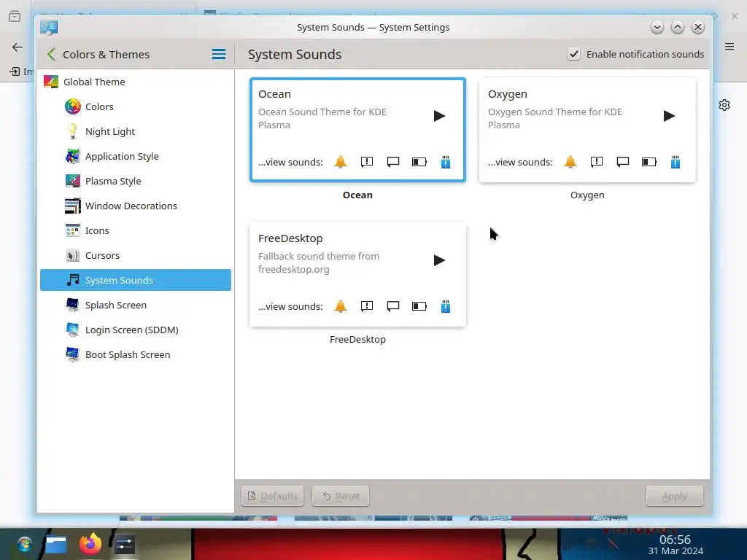The image size is (747, 560).
Task: Click the exclamation dialog icon on FreeDesktop card
Action: click(367, 306)
